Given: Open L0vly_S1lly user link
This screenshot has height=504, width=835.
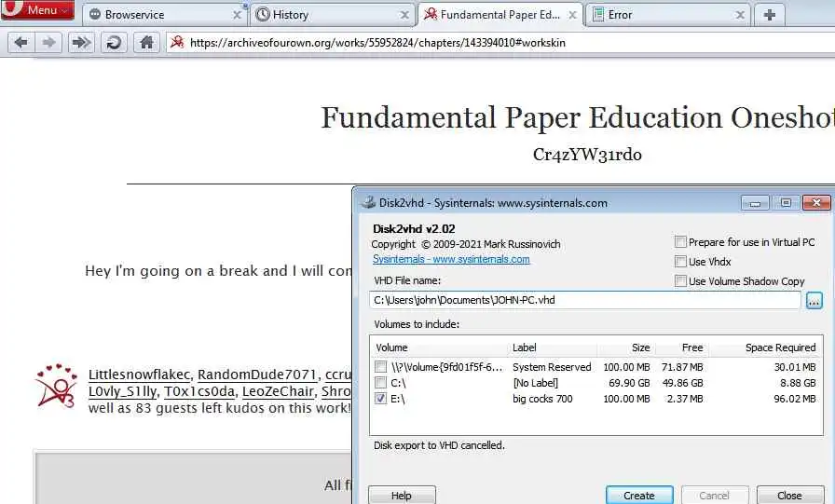Looking at the screenshot, I should click(122, 391).
